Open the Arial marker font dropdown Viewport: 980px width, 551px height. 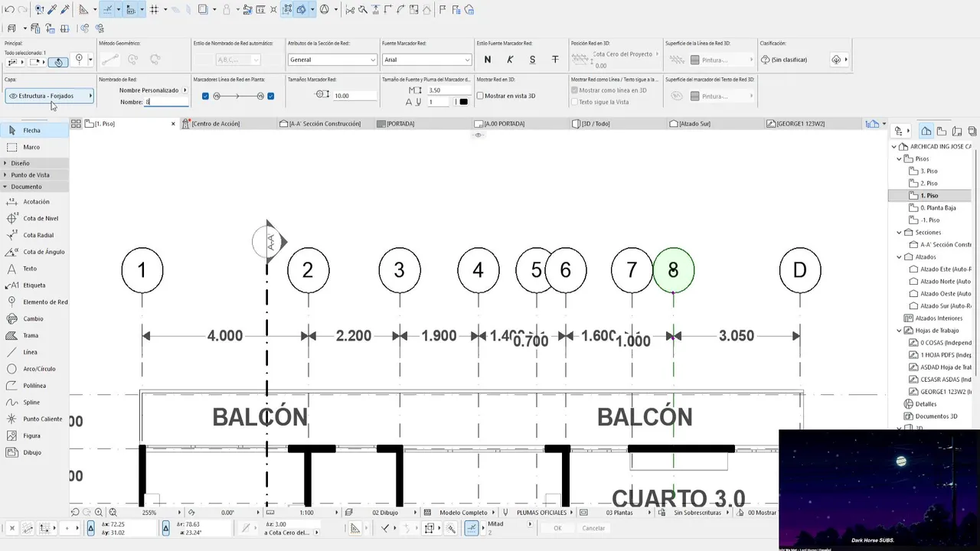426,60
